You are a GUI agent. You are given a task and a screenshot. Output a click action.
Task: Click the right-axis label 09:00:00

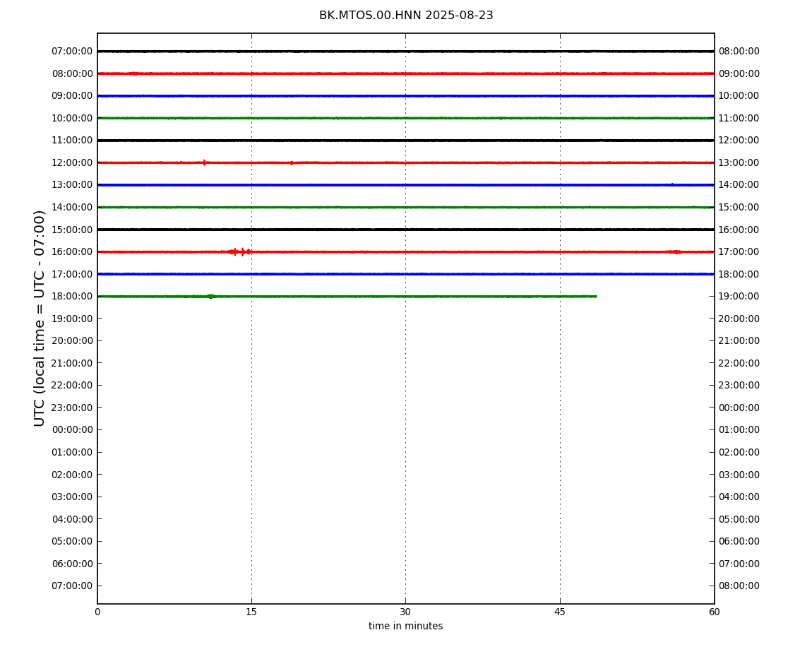tap(739, 73)
